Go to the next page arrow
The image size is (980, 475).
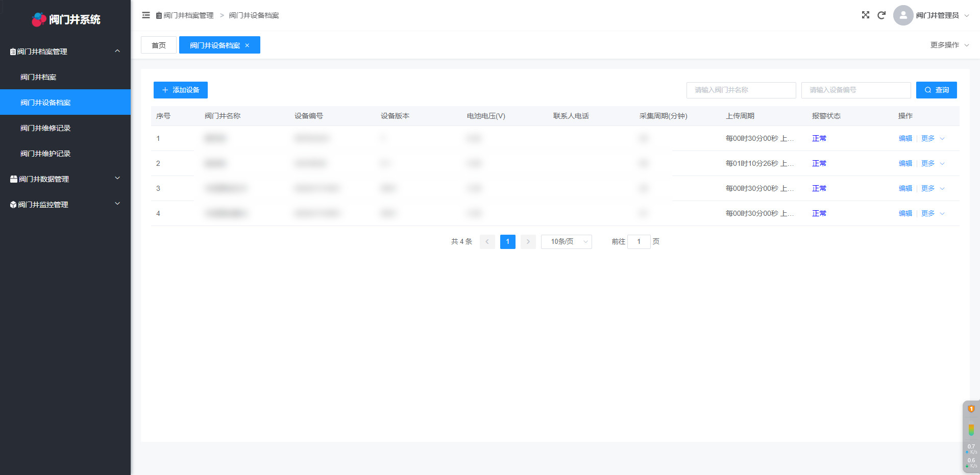(x=528, y=242)
